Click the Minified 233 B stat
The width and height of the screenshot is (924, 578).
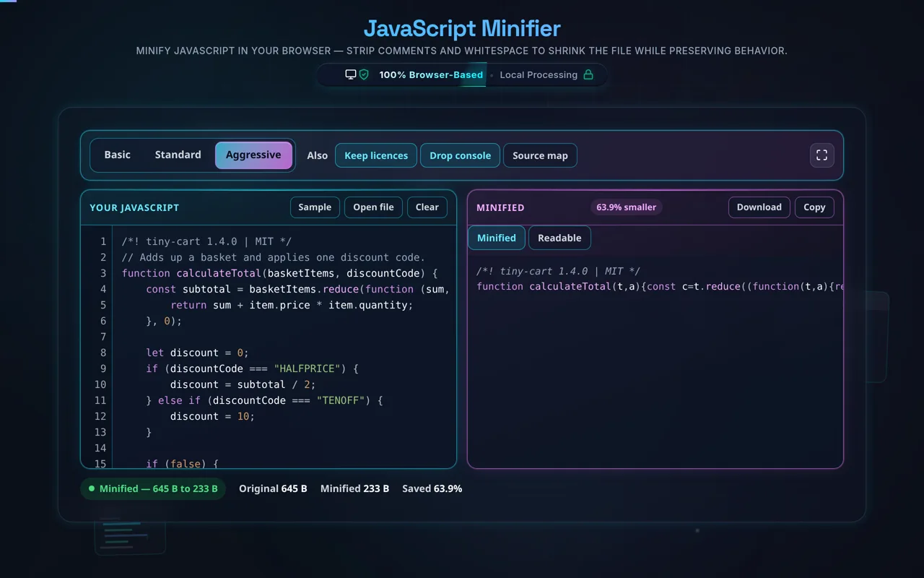354,489
